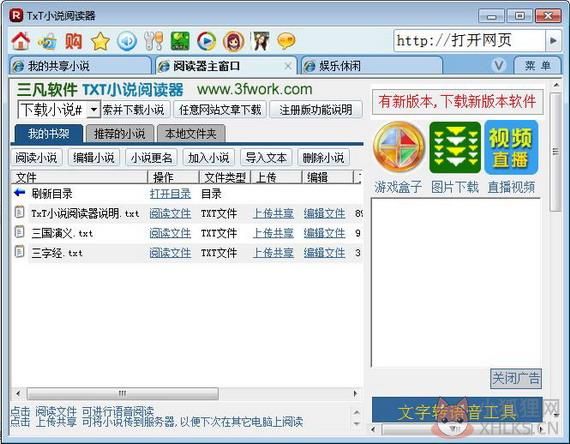This screenshot has width=570, height=444.
Task: Click the cartoon girl avatar icon
Action: [x=233, y=41]
